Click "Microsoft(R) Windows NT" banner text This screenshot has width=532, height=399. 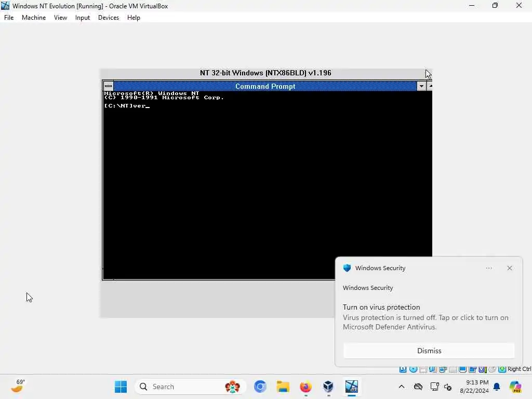[152, 94]
